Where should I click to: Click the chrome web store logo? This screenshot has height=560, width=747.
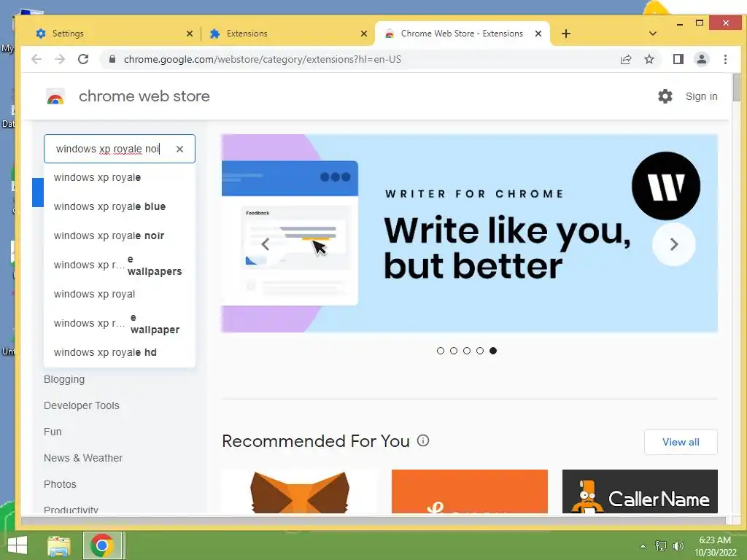coord(55,97)
